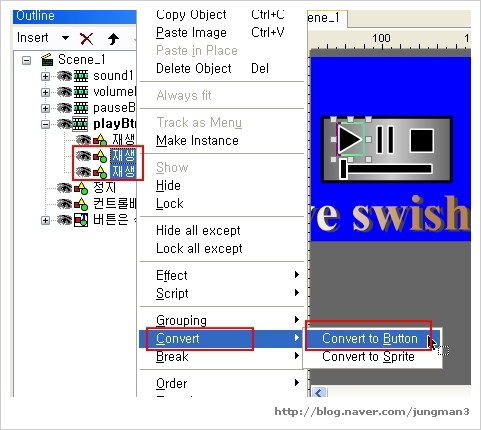Toggle visibility eye of pauseB sprite

click(x=64, y=108)
